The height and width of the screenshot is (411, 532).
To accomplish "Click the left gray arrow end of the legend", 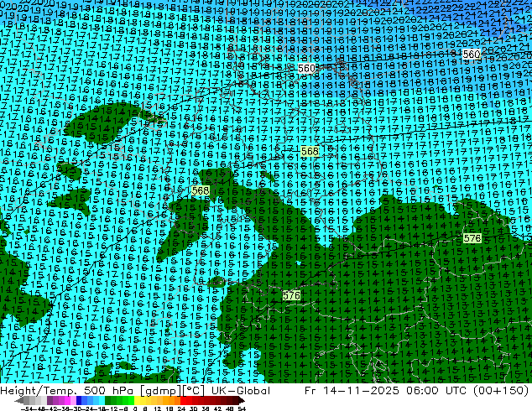I will 18,401.
